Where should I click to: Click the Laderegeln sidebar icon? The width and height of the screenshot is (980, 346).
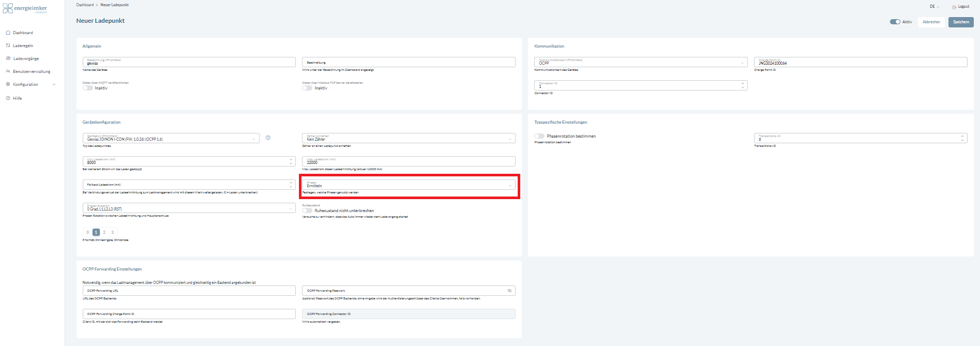[x=8, y=46]
